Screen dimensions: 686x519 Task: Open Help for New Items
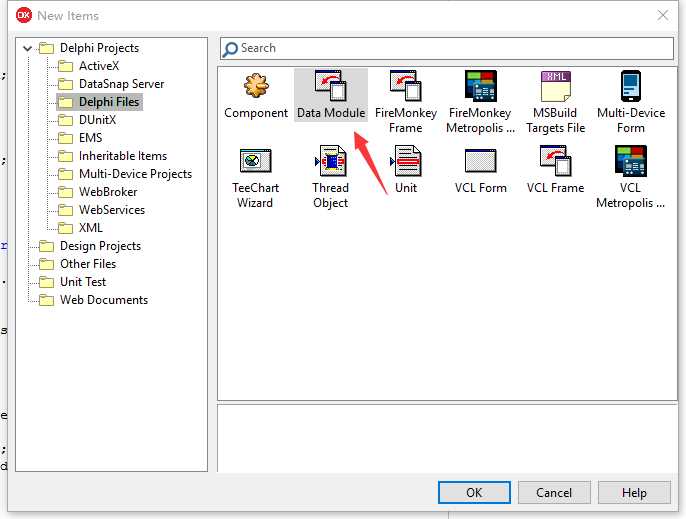(x=634, y=493)
